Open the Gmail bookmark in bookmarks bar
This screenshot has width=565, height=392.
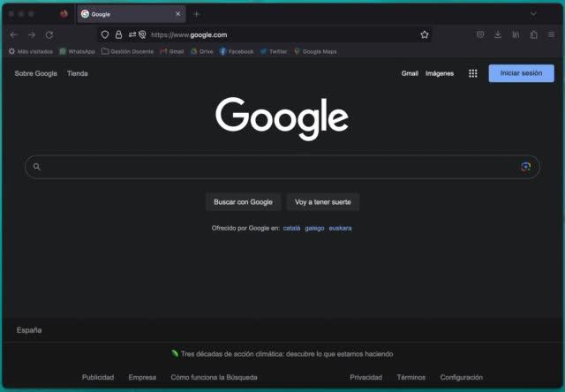(172, 51)
